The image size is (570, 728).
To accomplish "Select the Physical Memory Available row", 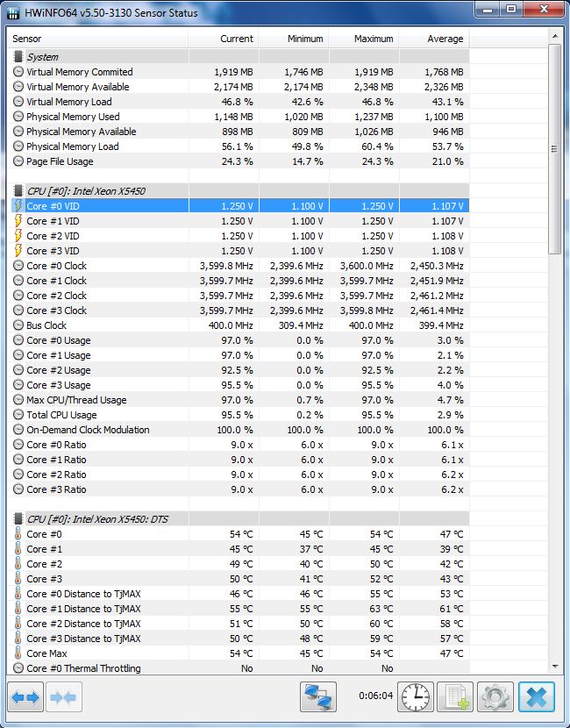I will tap(239, 132).
